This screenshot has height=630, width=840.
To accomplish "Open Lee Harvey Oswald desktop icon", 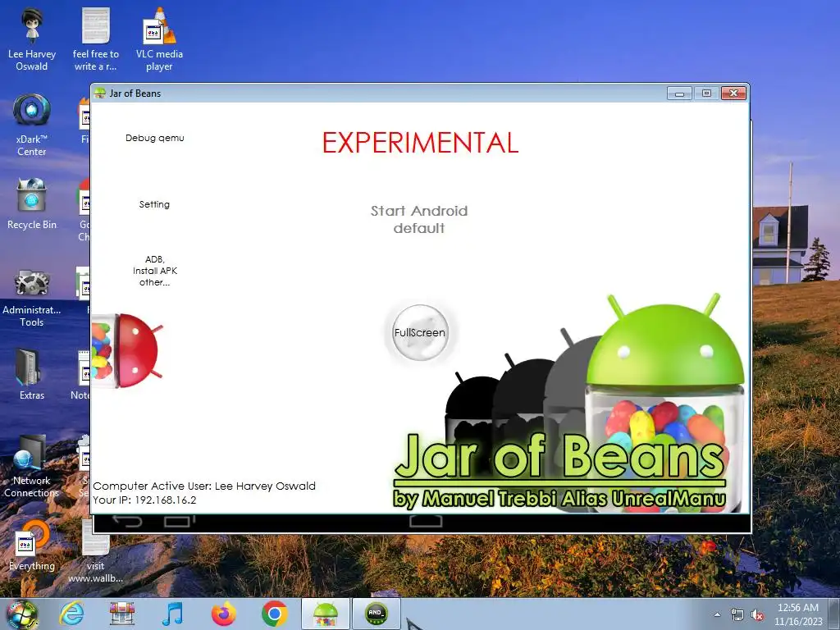I will pos(32,40).
